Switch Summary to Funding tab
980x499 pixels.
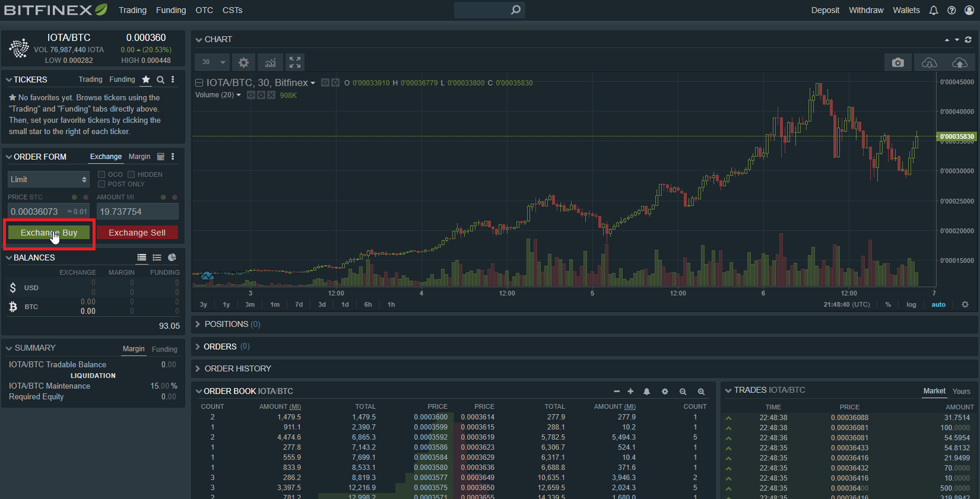(x=164, y=349)
